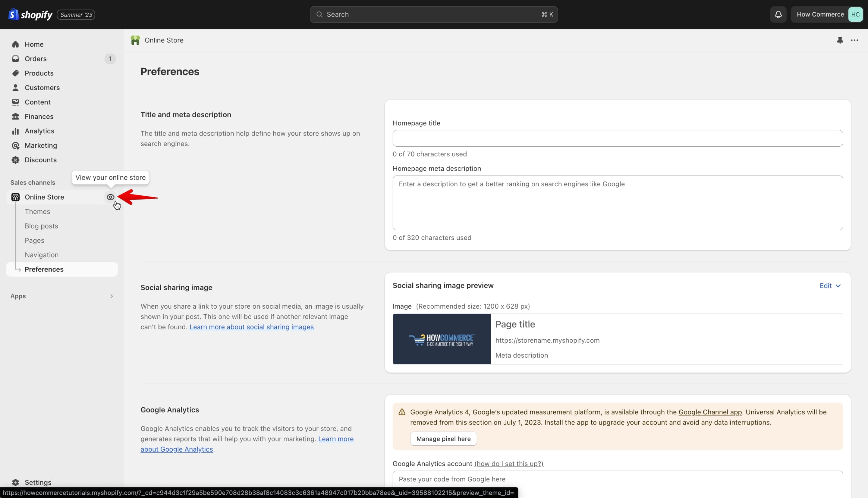Click https://storename.myshopify.com preview text
The image size is (868, 498).
pyautogui.click(x=547, y=340)
